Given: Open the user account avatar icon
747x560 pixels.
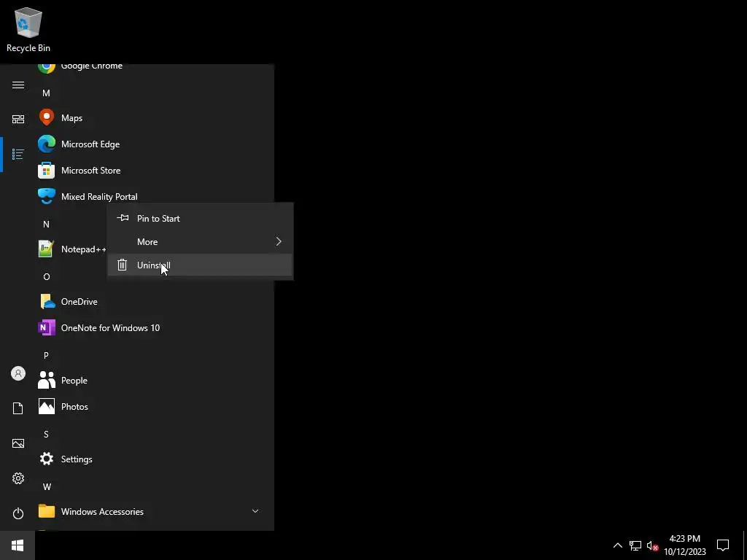Looking at the screenshot, I should [x=18, y=373].
